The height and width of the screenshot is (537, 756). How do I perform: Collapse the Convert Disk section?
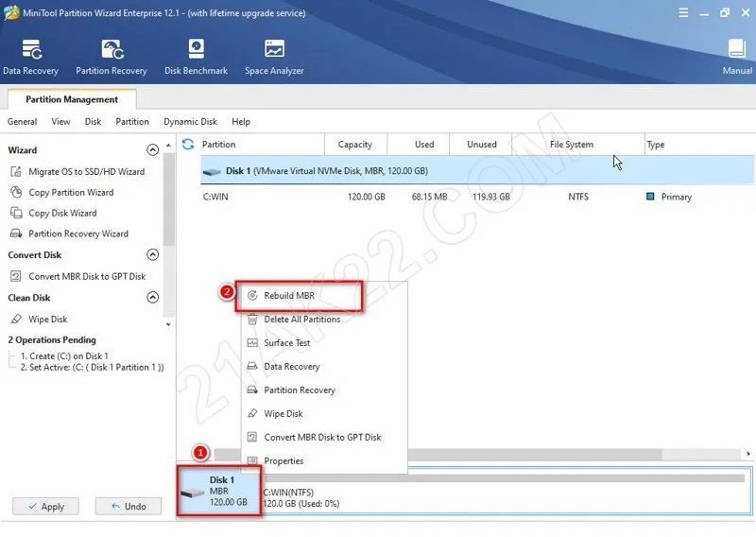click(x=153, y=255)
